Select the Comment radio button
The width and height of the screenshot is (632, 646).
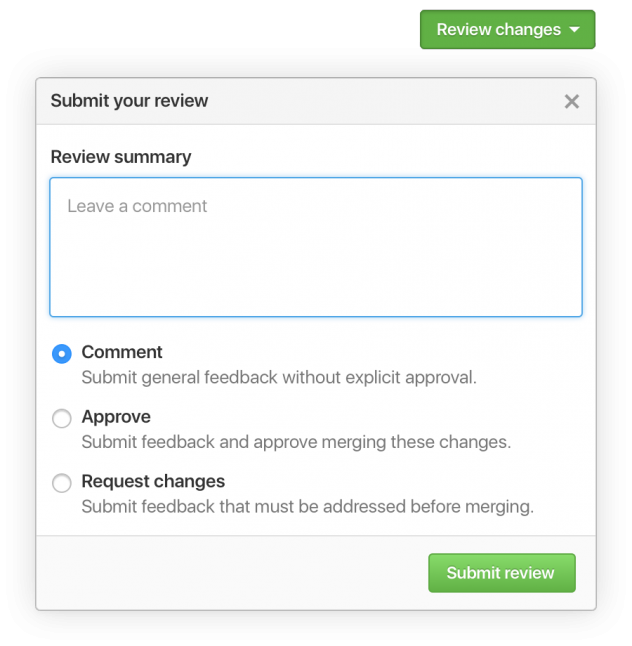coord(62,354)
